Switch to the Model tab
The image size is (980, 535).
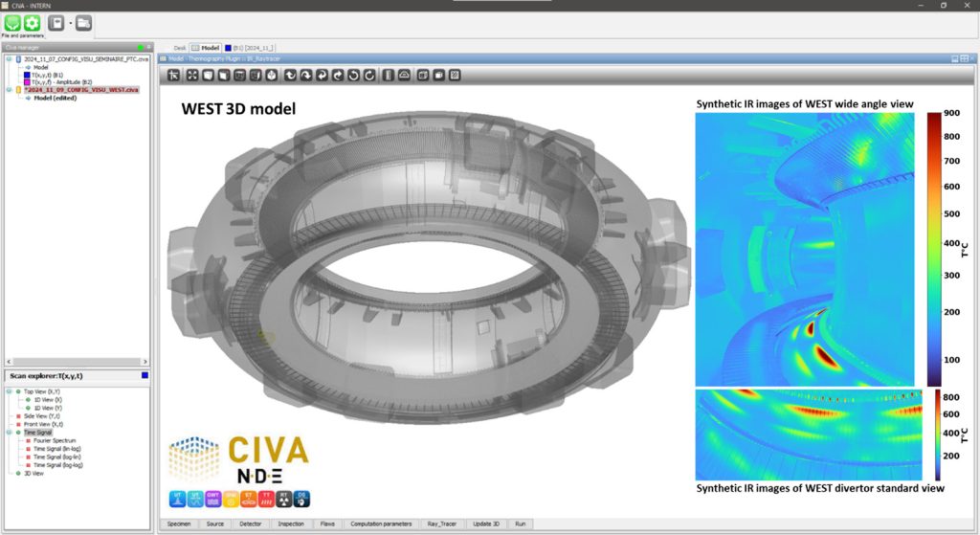pyautogui.click(x=206, y=48)
